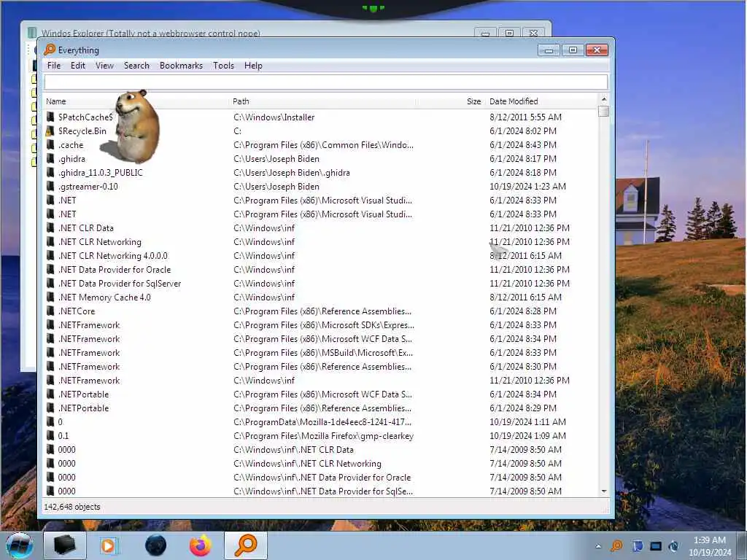Click the 142,648 objects status bar text

coord(72,507)
